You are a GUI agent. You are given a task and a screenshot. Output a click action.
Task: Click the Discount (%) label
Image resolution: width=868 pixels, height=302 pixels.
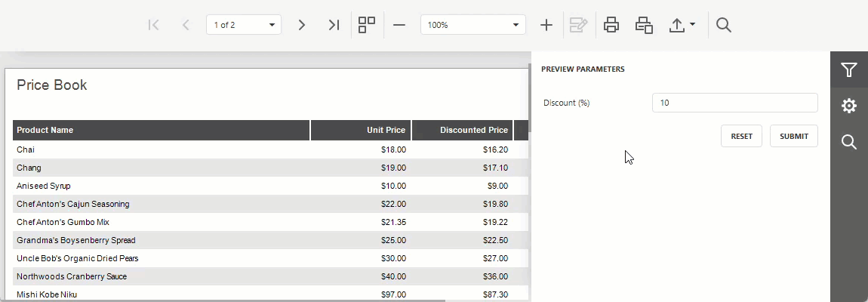coord(566,103)
